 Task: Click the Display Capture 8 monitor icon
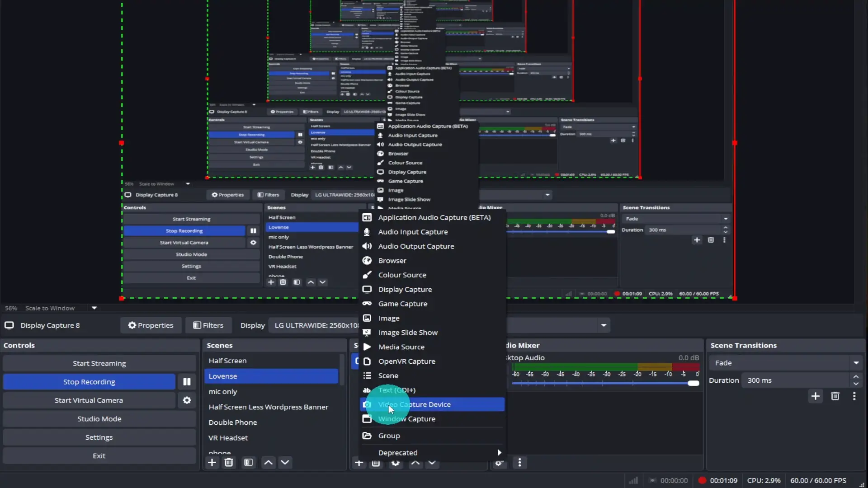[x=9, y=325]
